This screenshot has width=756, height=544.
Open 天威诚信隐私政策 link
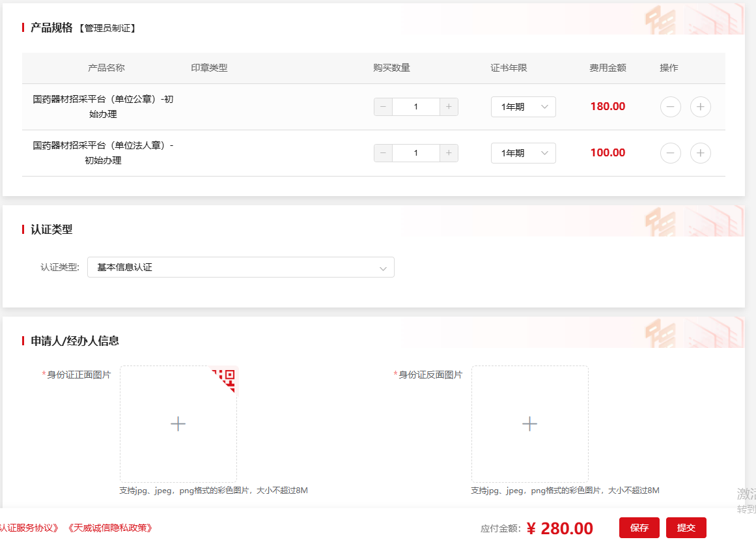click(110, 528)
